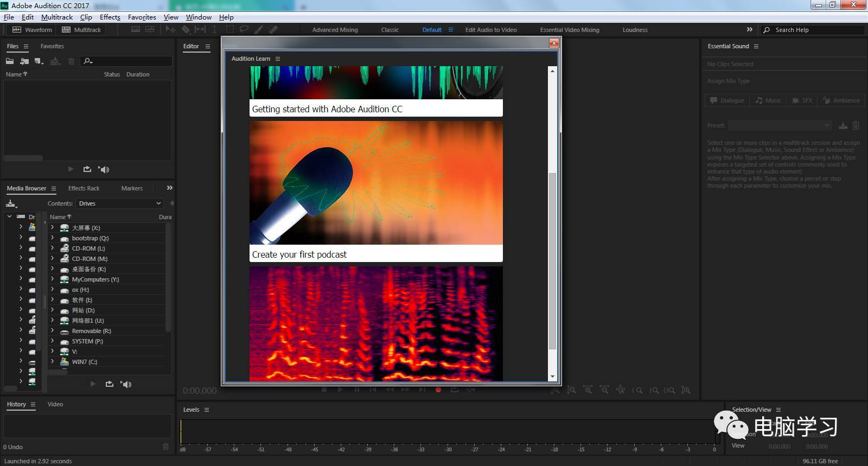Viewport: 868px width, 466px height.
Task: Toggle the spectral frequency display icon
Action: pos(136,29)
